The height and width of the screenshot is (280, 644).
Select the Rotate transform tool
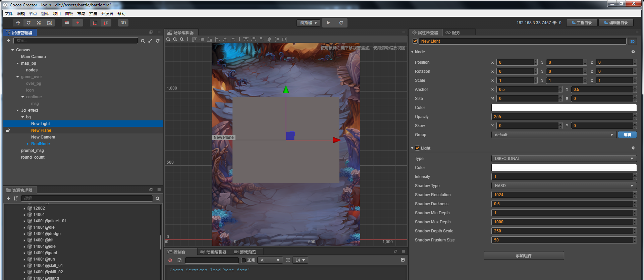[x=29, y=23]
